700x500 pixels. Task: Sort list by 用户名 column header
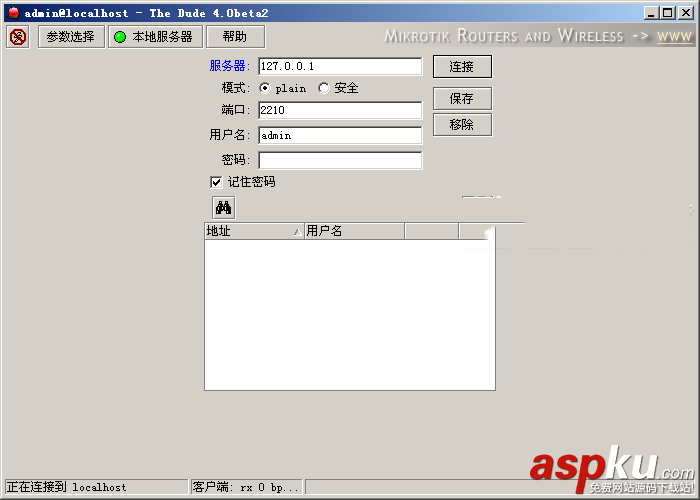tap(354, 231)
